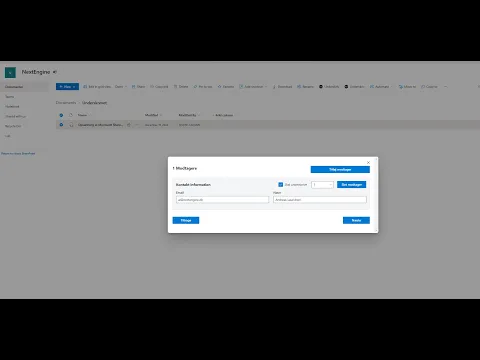The height and width of the screenshot is (360, 480).
Task: Click the selected document's file icon
Action: 71,125
